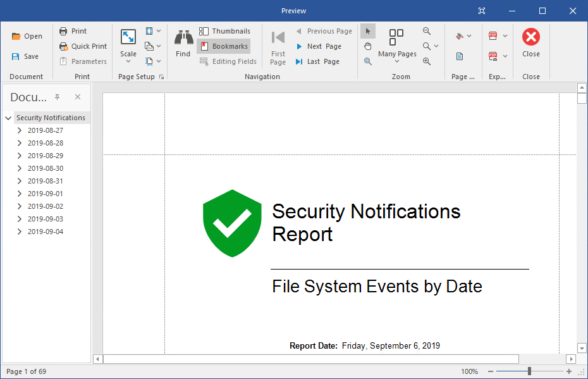Expand the 2019-08-28 node
588x379 pixels.
point(20,144)
